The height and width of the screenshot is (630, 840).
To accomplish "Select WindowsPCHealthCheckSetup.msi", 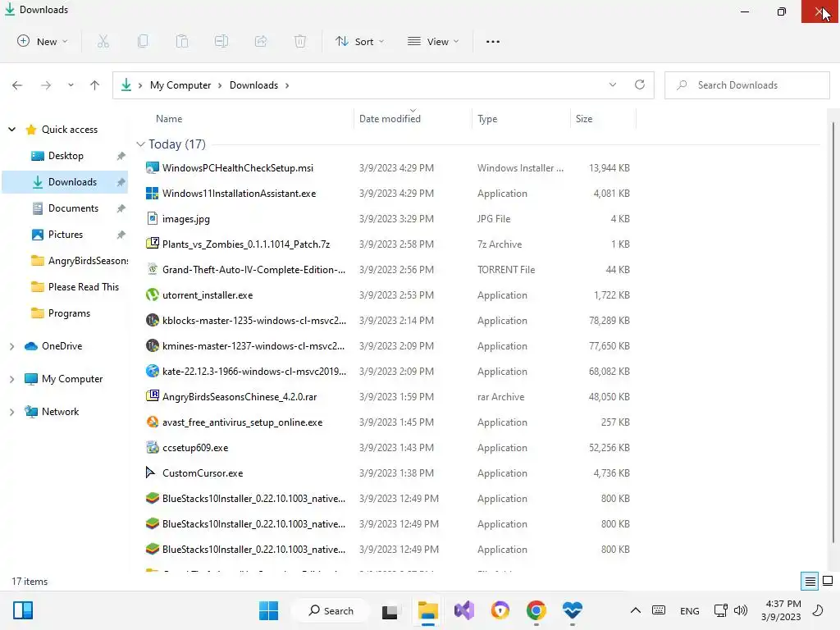I will click(x=237, y=167).
